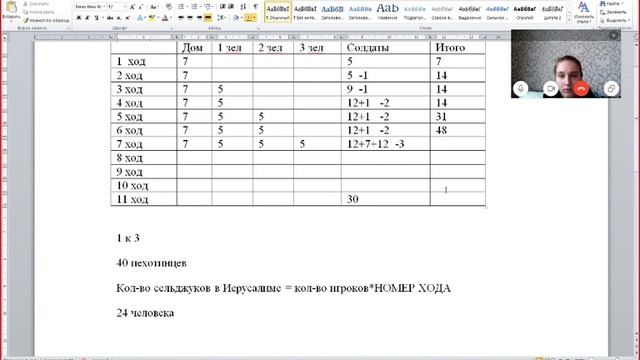The height and width of the screenshot is (360, 640).
Task: Apply the Без интервала style
Action: [x=305, y=12]
